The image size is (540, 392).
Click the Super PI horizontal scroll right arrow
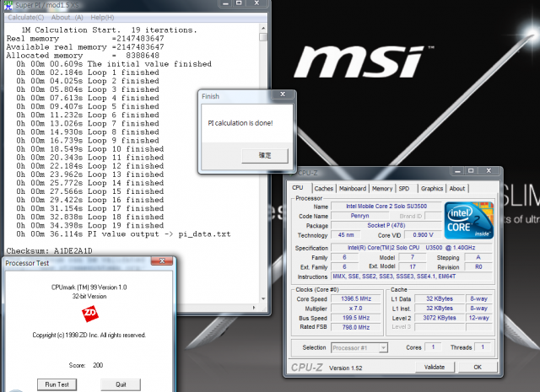coord(254,308)
